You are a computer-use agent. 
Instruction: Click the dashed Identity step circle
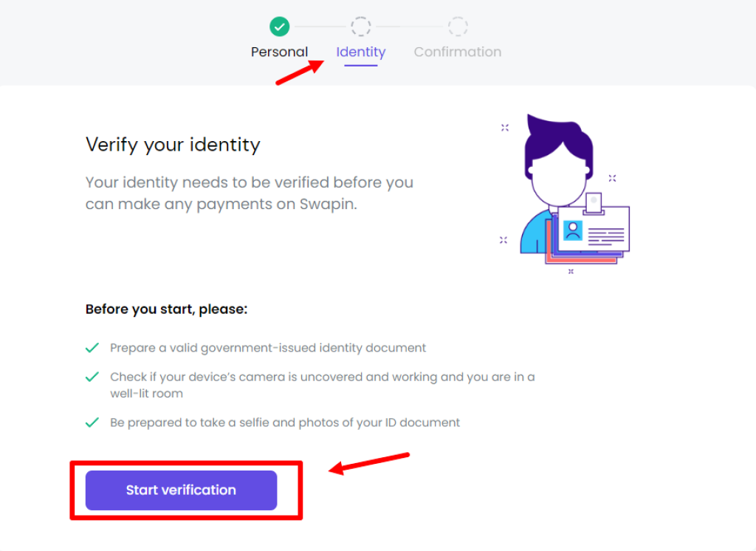click(360, 27)
